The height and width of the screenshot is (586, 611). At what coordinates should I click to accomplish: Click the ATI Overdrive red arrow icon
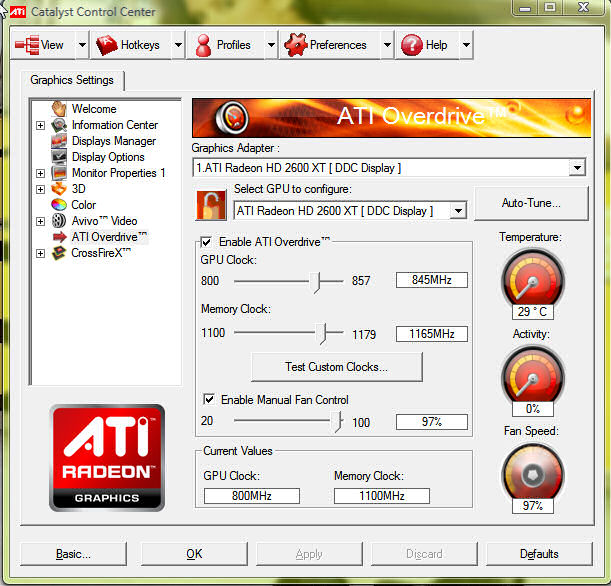click(60, 237)
